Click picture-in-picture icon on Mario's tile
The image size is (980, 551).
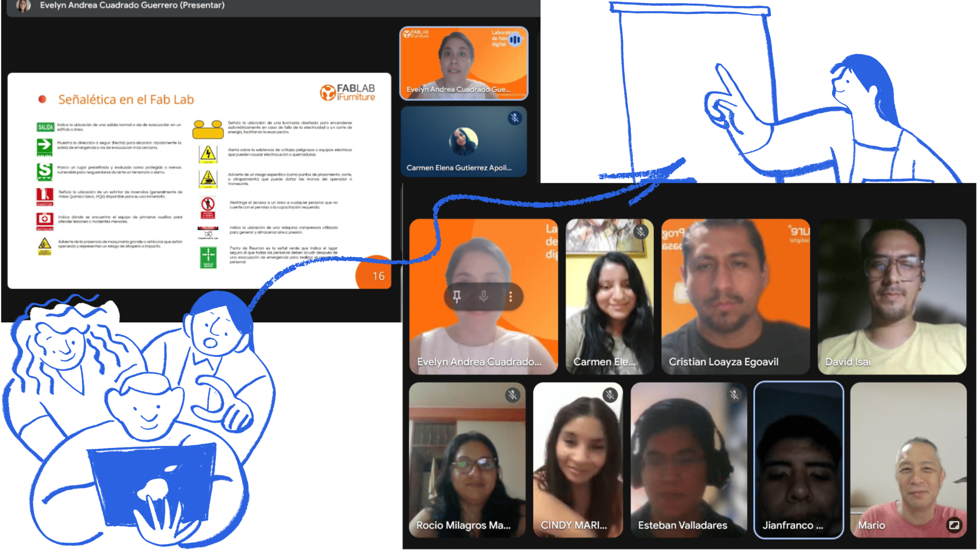[x=953, y=525]
